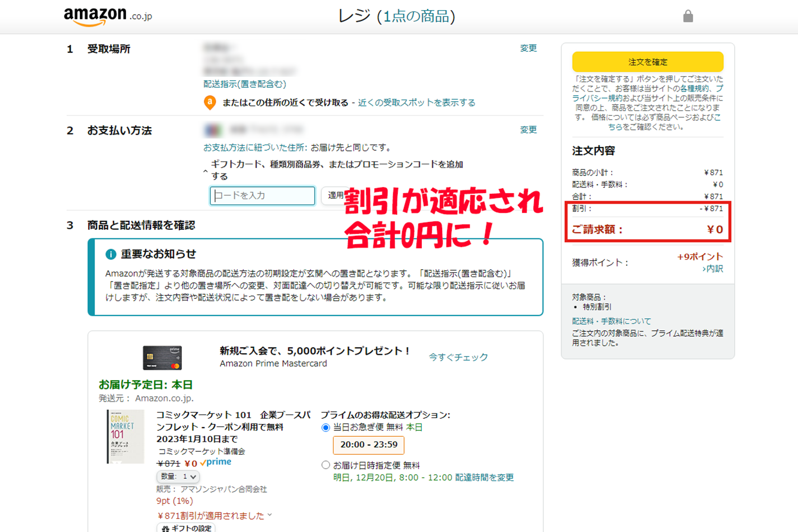Click the blue info icon beside 重要なお知らせ
Image resolution: width=798 pixels, height=532 pixels.
click(x=111, y=254)
